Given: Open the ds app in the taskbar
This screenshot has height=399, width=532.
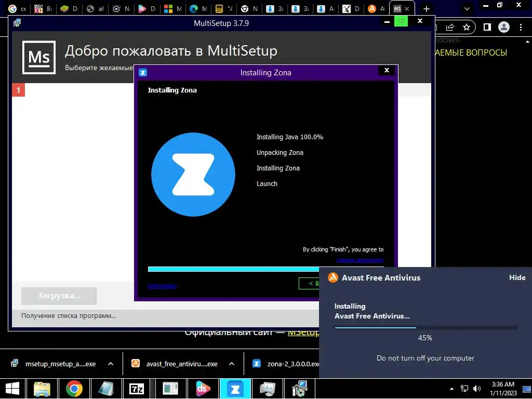Looking at the screenshot, I should pyautogui.click(x=203, y=389).
